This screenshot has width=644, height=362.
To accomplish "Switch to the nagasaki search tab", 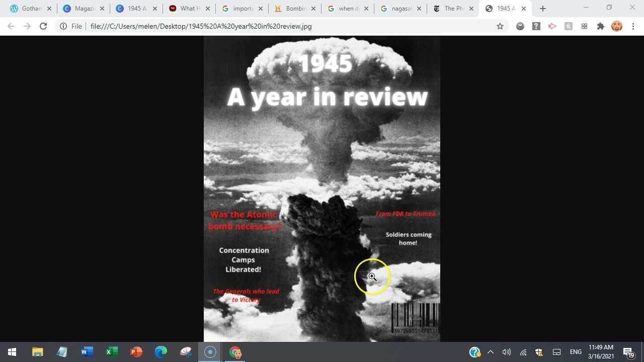I will (x=400, y=8).
